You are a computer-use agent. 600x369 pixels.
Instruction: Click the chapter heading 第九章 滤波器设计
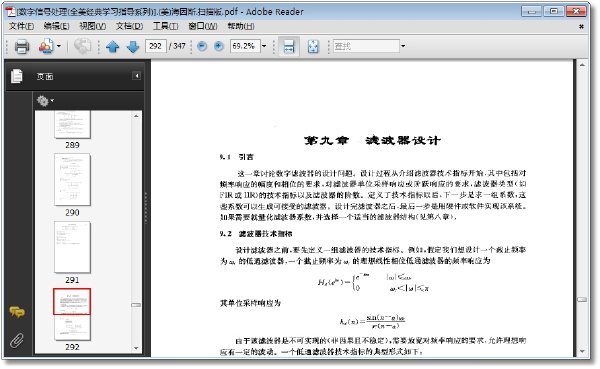372,140
